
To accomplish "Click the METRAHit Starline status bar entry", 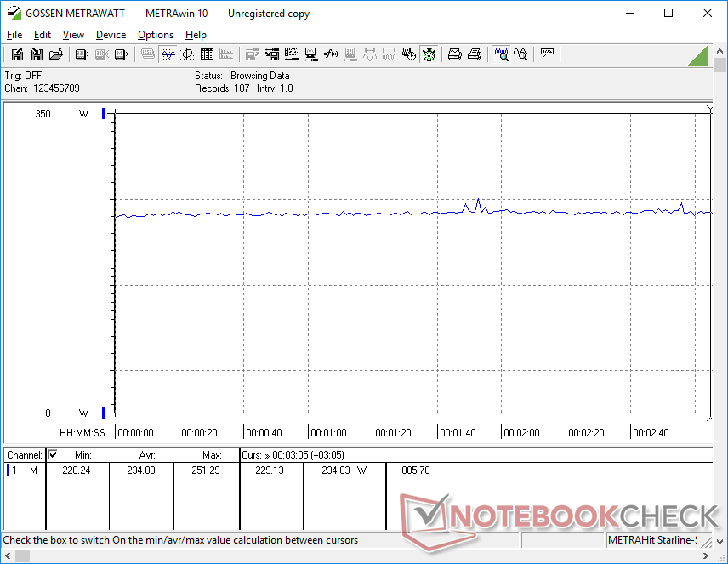I will pos(652,540).
